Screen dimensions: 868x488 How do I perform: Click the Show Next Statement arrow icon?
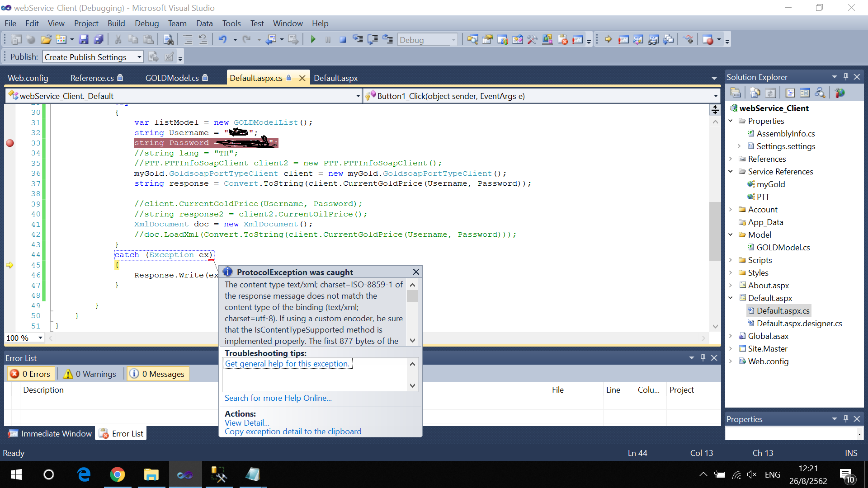608,40
